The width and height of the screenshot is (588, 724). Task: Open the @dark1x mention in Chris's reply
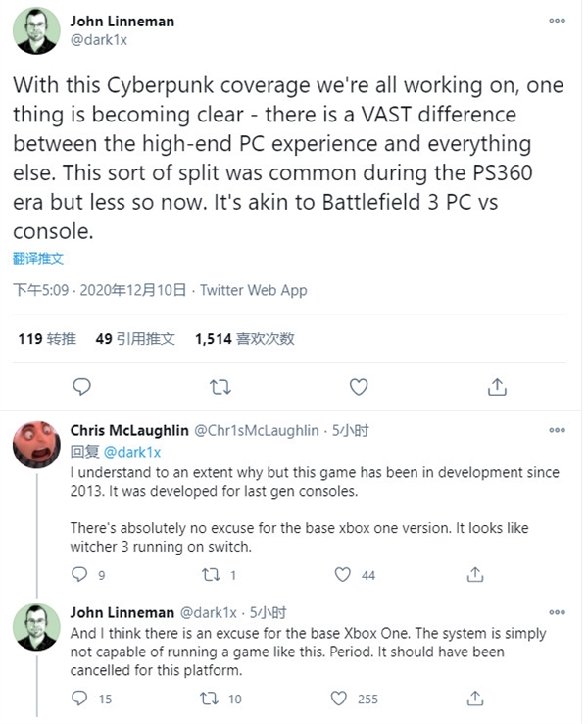132,452
